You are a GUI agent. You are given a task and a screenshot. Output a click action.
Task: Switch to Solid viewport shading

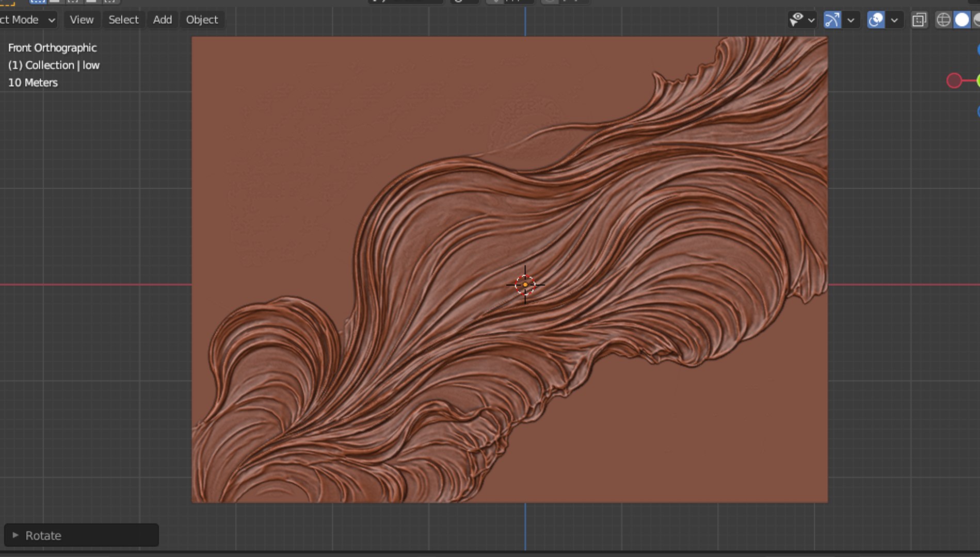962,20
